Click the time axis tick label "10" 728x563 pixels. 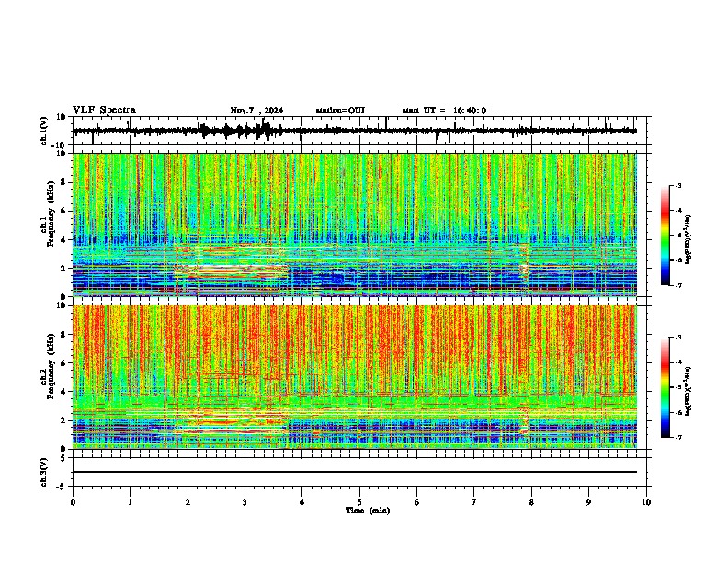(x=646, y=502)
